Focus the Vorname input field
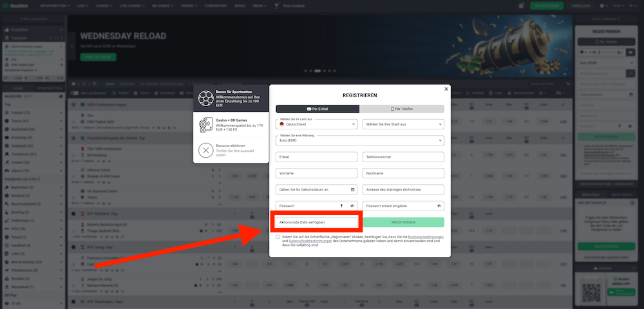This screenshot has height=309, width=644. [317, 173]
